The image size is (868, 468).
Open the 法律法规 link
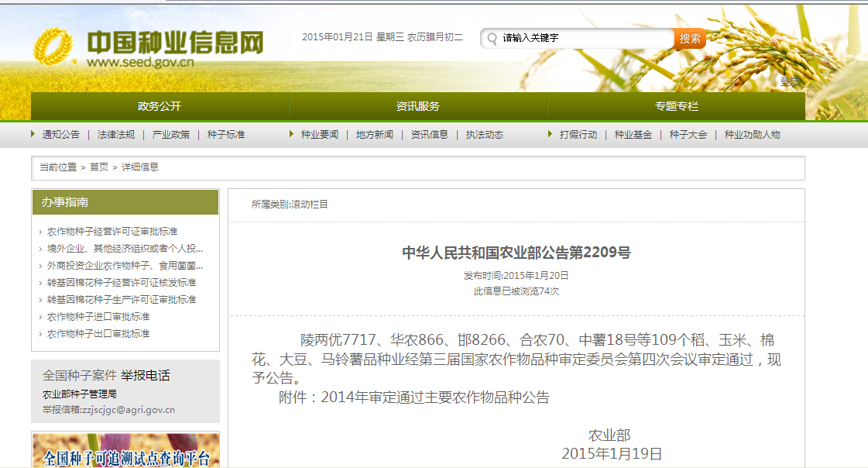click(116, 135)
